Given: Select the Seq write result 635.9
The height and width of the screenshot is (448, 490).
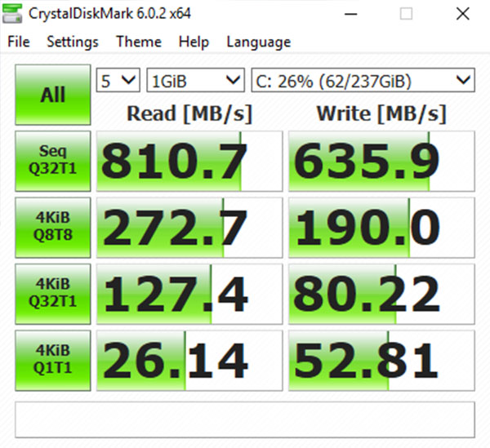Looking at the screenshot, I should [x=381, y=161].
